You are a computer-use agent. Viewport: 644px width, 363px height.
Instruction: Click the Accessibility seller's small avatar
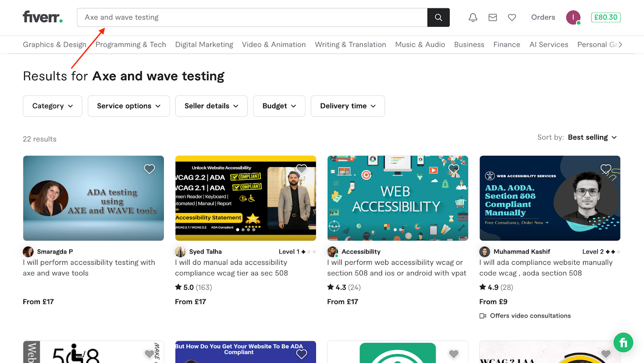tap(332, 252)
